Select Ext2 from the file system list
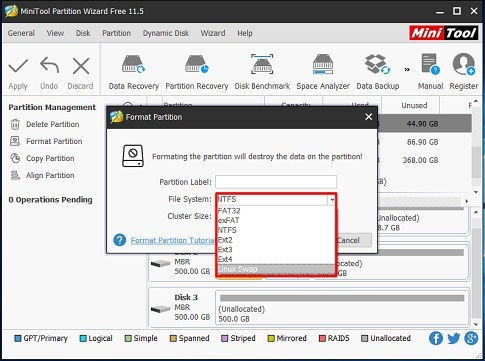This screenshot has height=361, width=485. [275, 240]
